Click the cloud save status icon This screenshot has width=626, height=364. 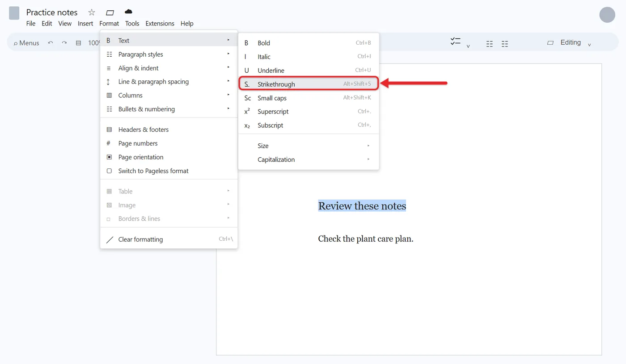(128, 11)
